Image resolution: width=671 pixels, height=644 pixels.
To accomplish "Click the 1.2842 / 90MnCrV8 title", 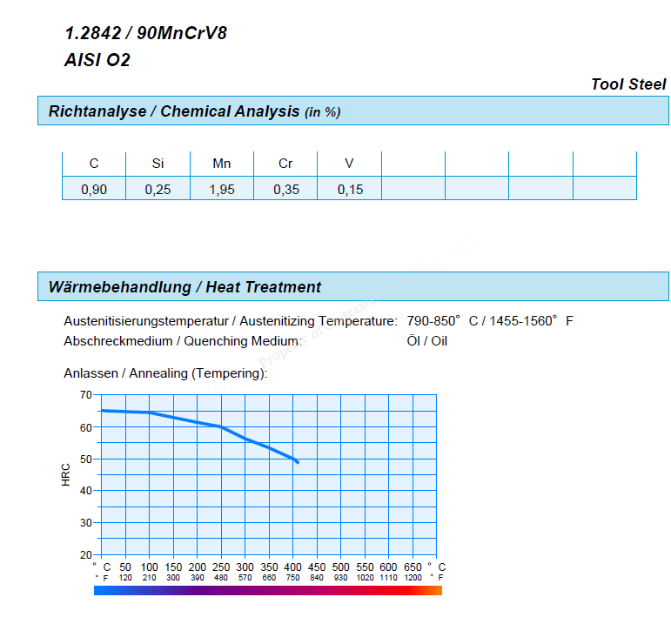I will click(x=145, y=34).
